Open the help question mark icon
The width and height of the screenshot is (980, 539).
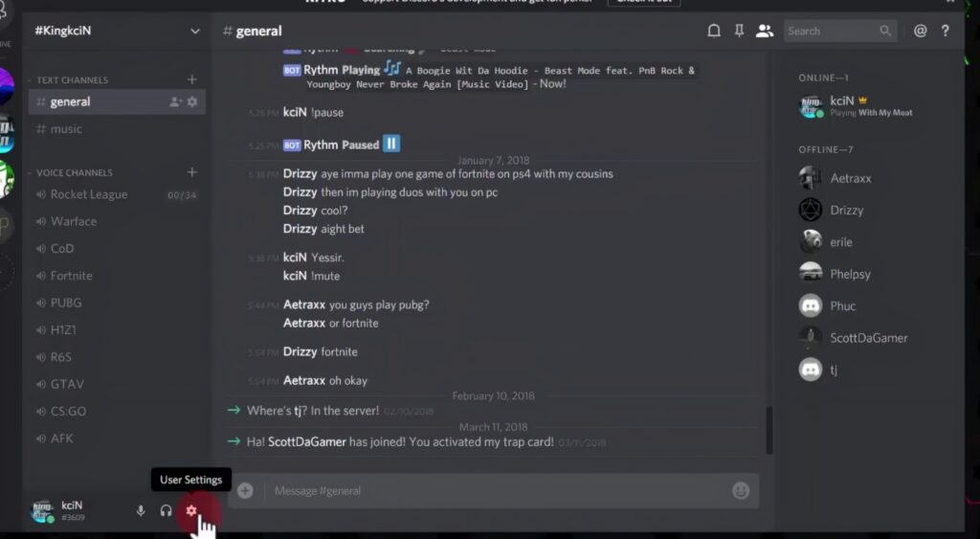(x=945, y=31)
